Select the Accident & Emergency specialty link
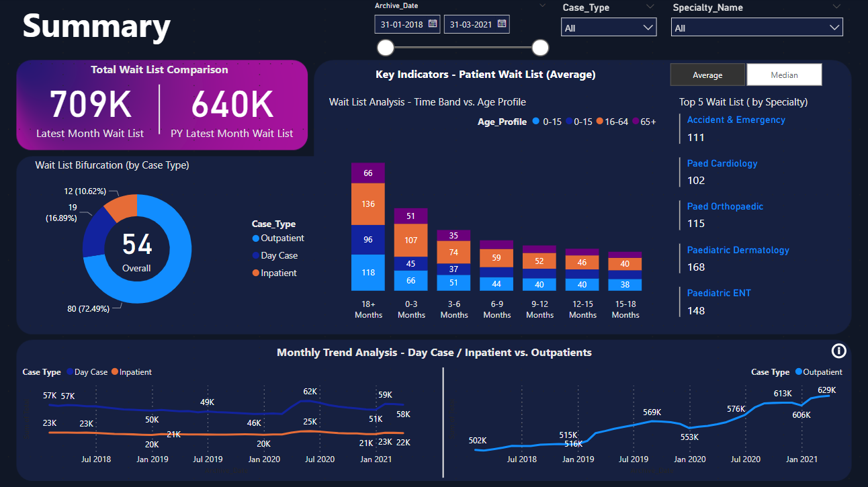 pyautogui.click(x=736, y=120)
